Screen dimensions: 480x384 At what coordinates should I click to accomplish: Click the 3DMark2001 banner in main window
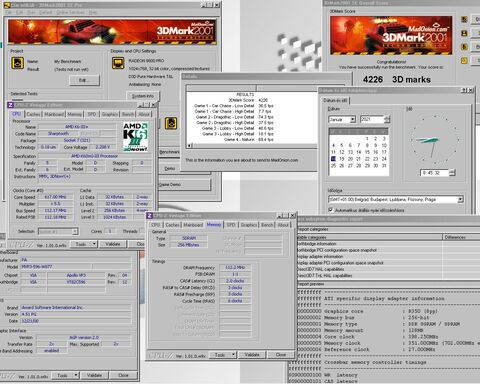[x=112, y=32]
